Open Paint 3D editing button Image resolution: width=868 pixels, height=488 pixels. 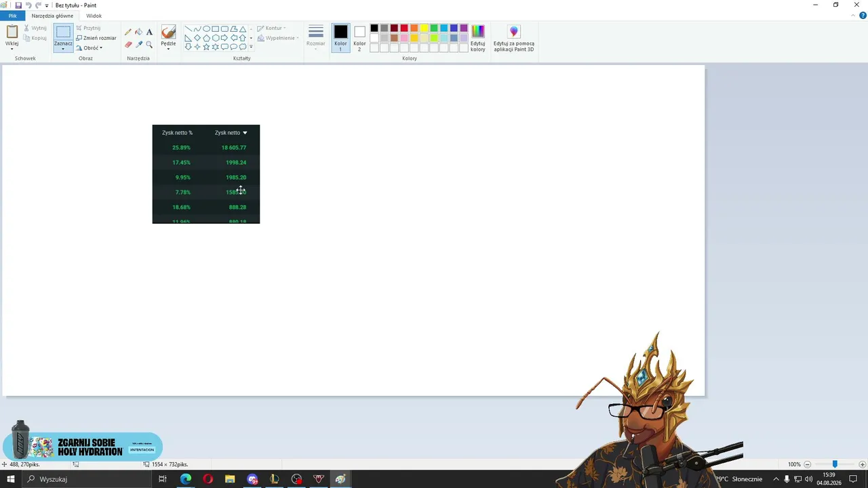(514, 38)
